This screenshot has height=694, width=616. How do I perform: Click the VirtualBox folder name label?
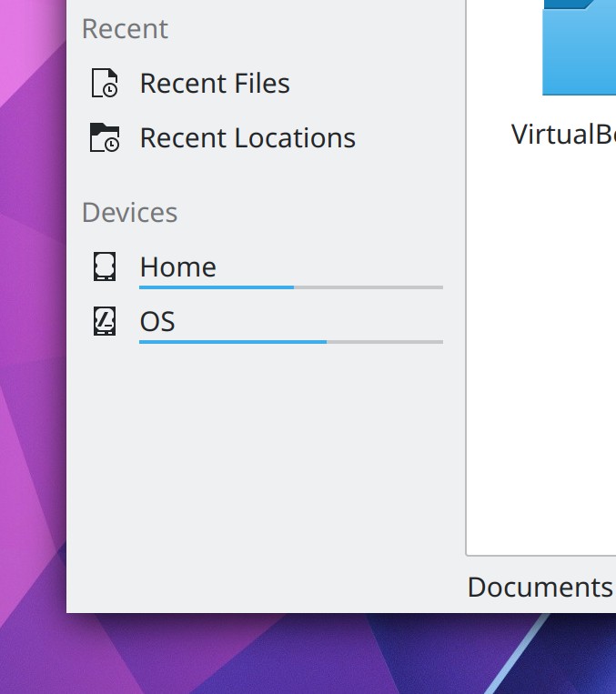564,135
